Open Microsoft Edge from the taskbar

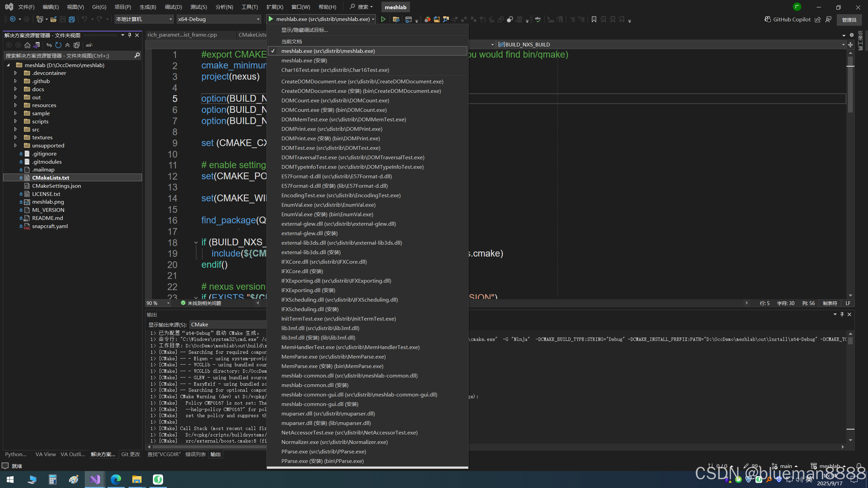116,479
